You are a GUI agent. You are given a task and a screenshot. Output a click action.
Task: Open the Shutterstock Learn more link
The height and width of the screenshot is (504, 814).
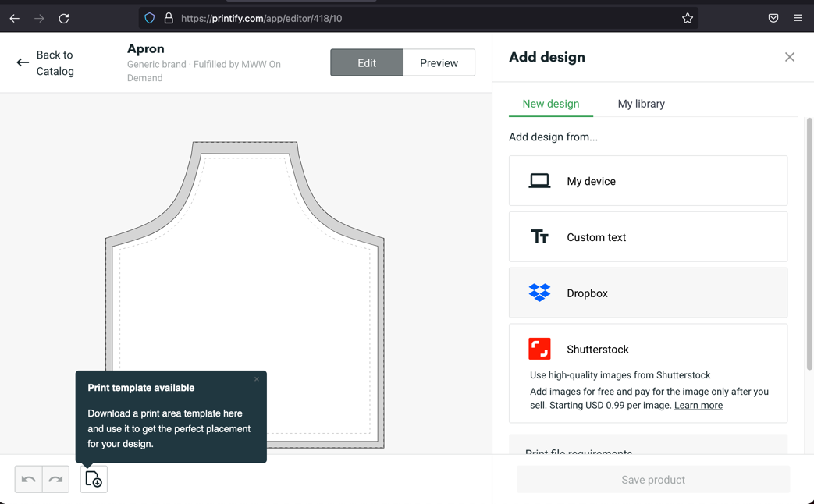coord(698,406)
